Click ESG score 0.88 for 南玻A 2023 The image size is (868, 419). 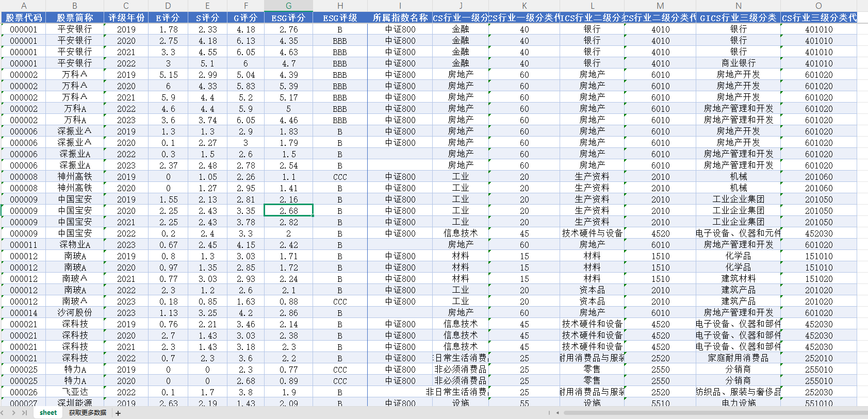pos(288,301)
